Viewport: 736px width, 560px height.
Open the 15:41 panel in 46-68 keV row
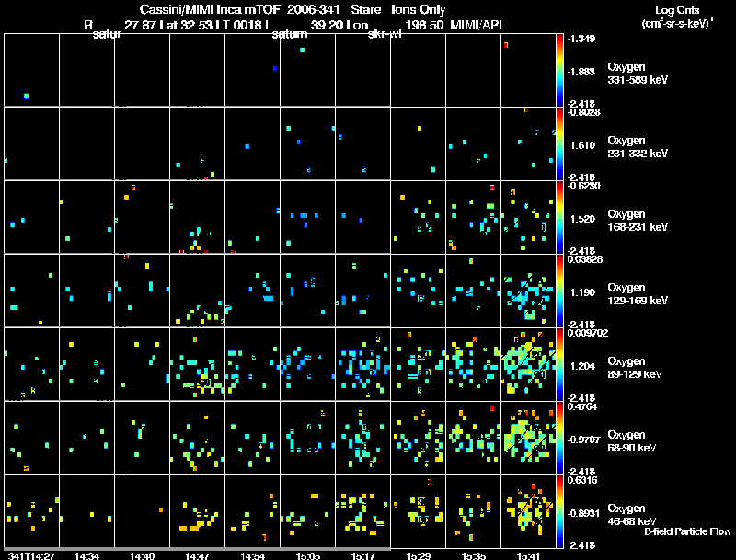(528, 511)
